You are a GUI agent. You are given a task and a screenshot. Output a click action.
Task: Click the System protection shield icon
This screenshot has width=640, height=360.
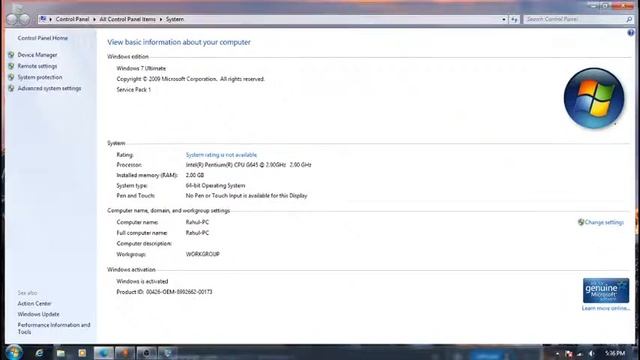pyautogui.click(x=11, y=77)
